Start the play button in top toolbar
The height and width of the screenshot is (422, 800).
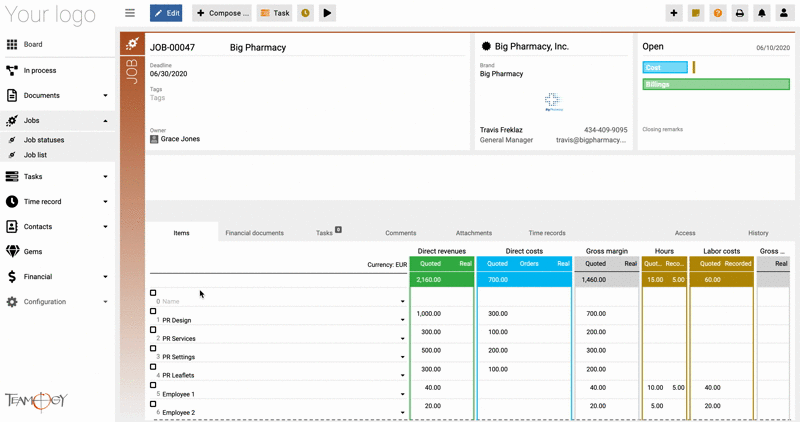click(327, 13)
